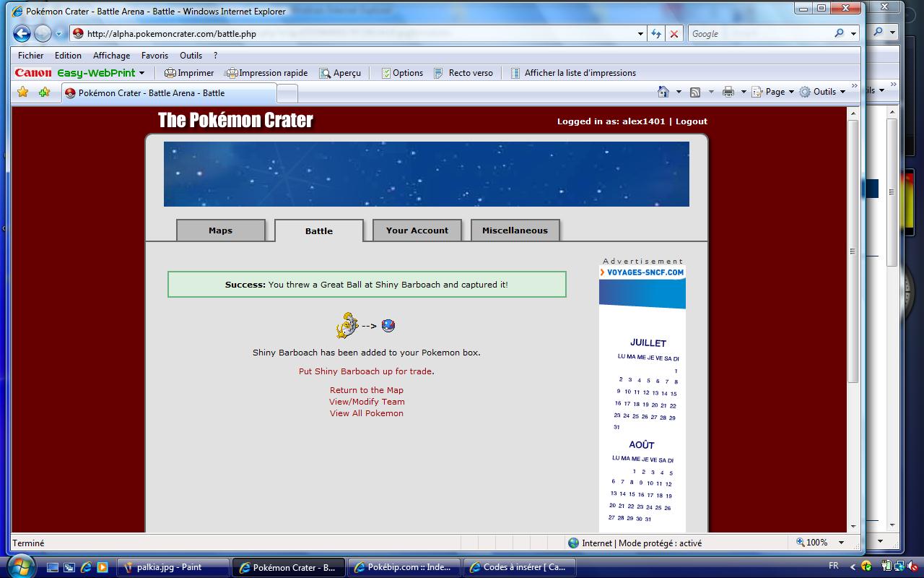Open the zoom level 100% dropdown
This screenshot has width=924, height=578.
pos(841,543)
